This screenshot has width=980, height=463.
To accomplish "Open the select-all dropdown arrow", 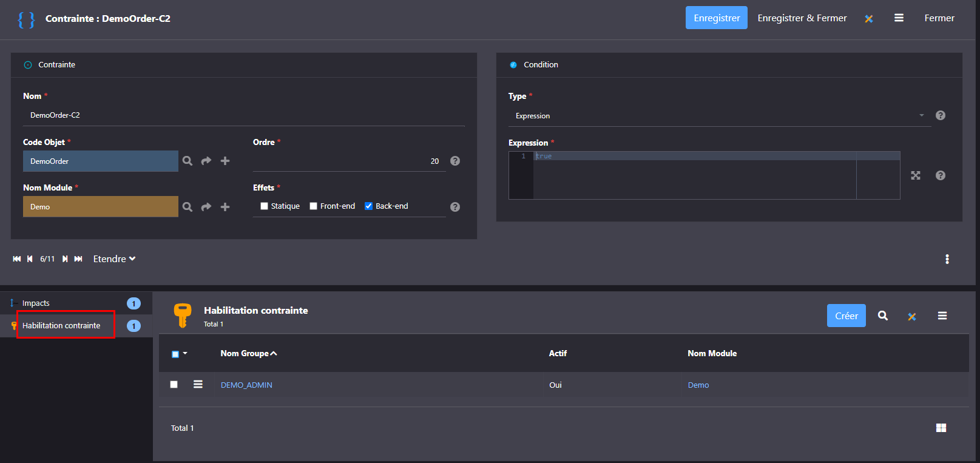I will 185,353.
